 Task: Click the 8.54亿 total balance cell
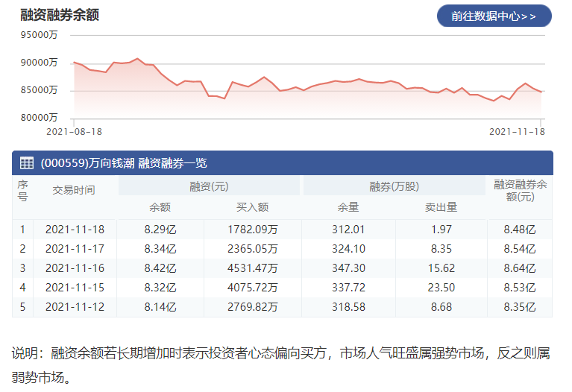pyautogui.click(x=520, y=249)
